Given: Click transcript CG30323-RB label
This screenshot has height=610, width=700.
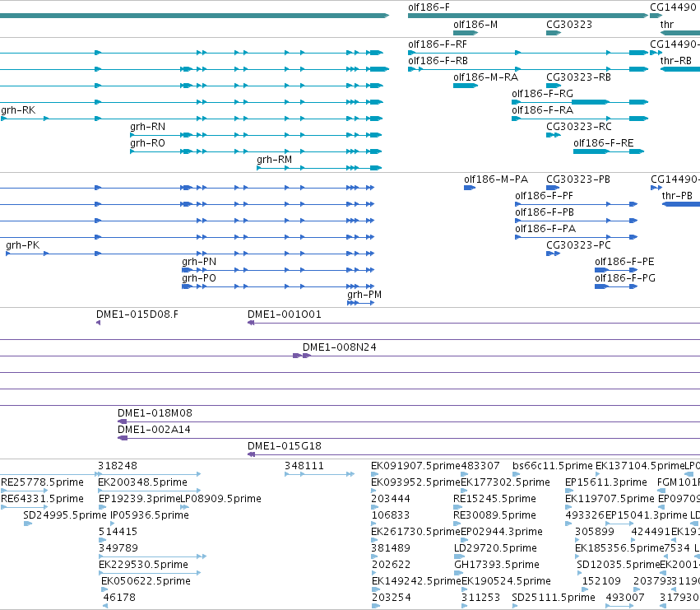Looking at the screenshot, I should tap(578, 77).
